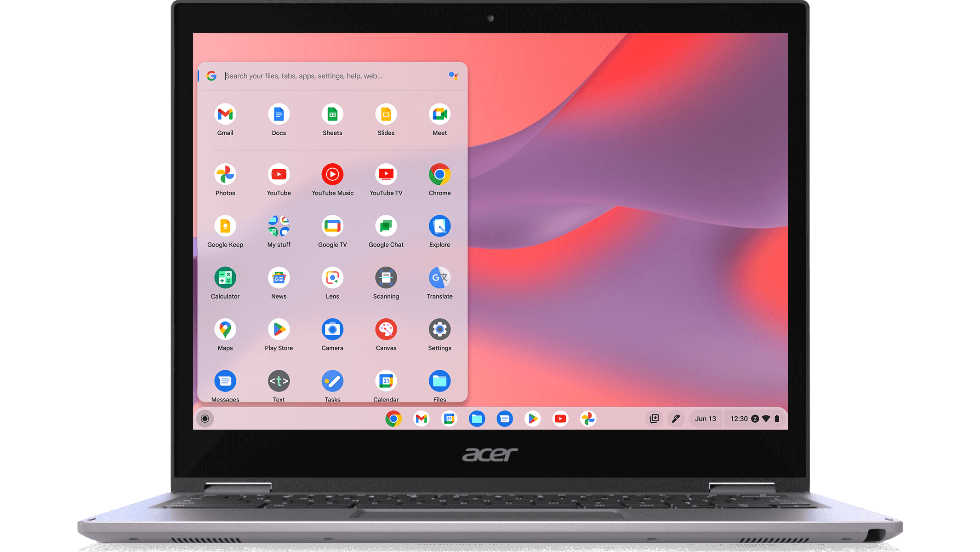The width and height of the screenshot is (980, 552).
Task: Open the stylus tools menu
Action: tap(676, 419)
